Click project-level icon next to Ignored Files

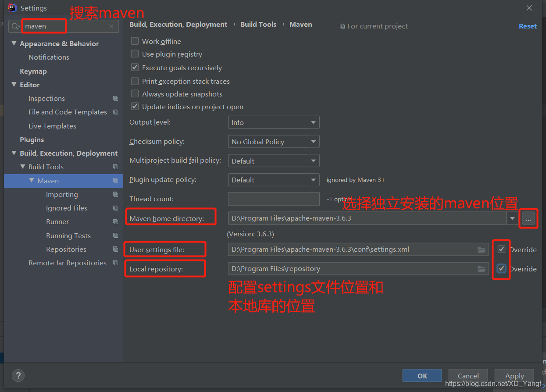point(115,208)
